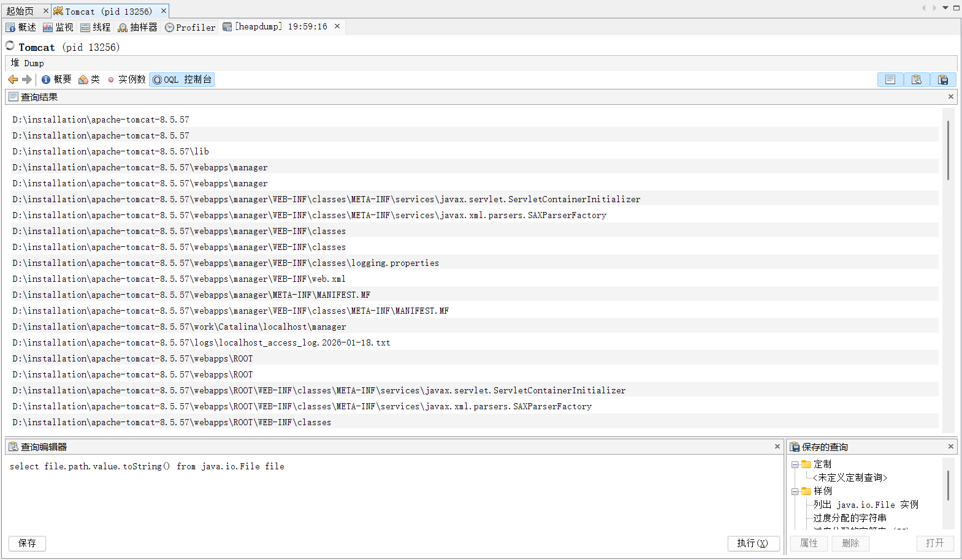Screen dimensions: 962x560
Task: Click the 打开 open button
Action: pos(935,543)
